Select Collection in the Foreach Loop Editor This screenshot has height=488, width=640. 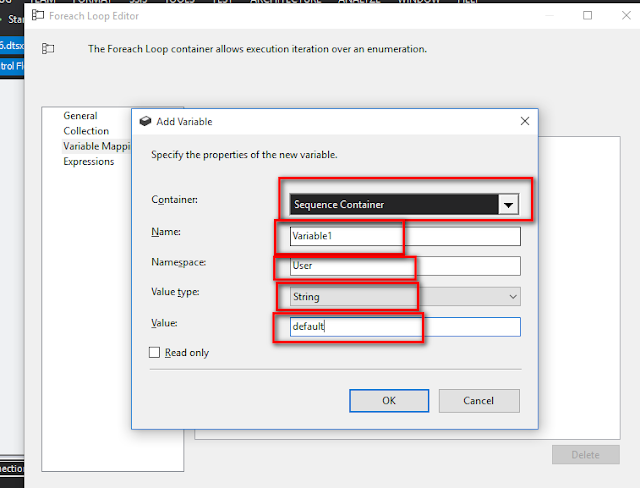click(86, 131)
